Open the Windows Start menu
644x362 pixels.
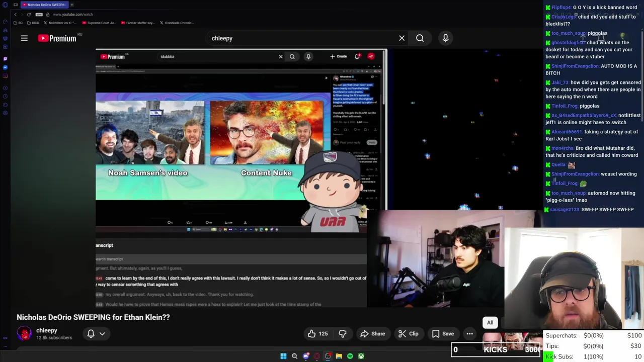(283, 356)
